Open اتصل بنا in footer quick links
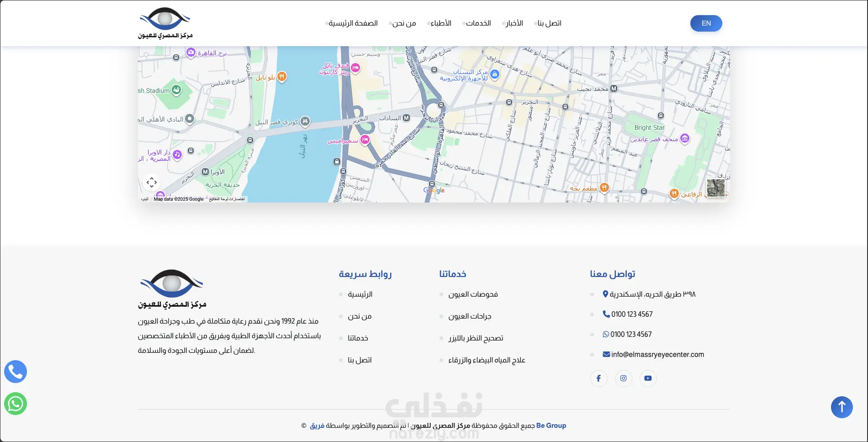 (360, 360)
